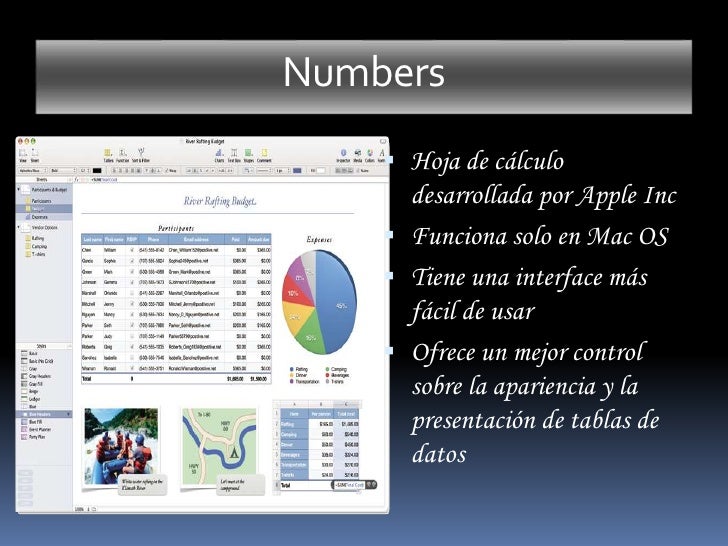Toggle RSVP checkbox for Johnson row
The width and height of the screenshot is (728, 546).
click(132, 282)
